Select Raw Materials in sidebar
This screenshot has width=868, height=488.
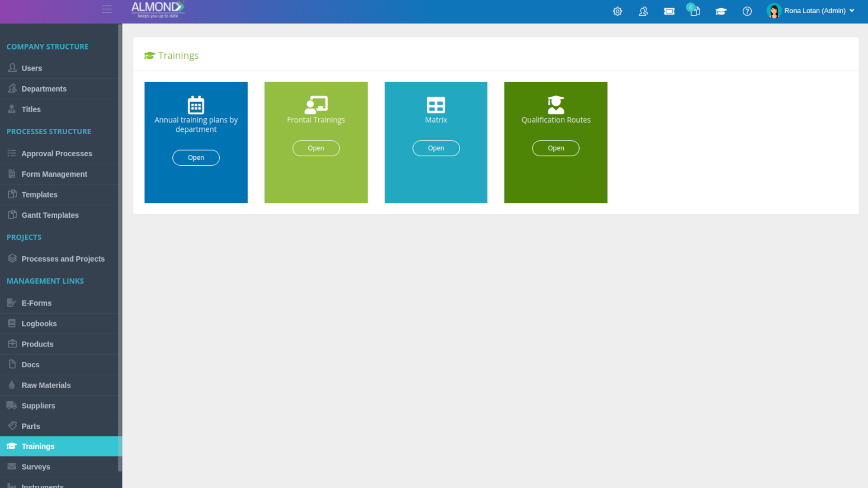59,385
